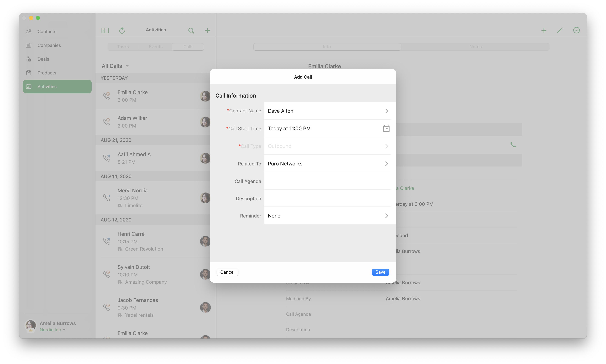Image resolution: width=606 pixels, height=364 pixels.
Task: Open Nordic Inc account switcher
Action: coord(53,330)
